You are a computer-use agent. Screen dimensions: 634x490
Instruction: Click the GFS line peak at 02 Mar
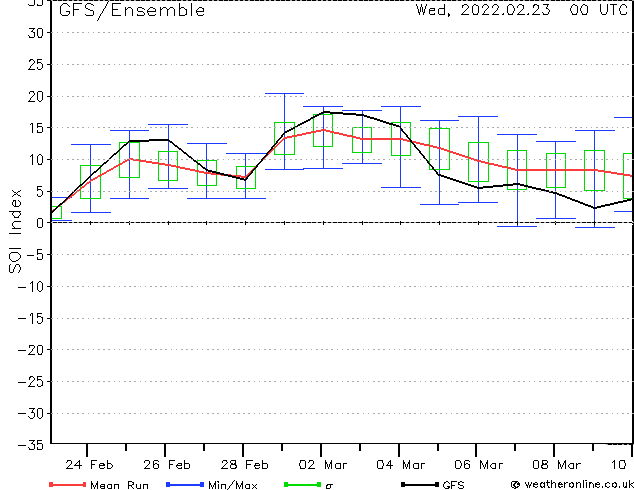click(x=324, y=112)
